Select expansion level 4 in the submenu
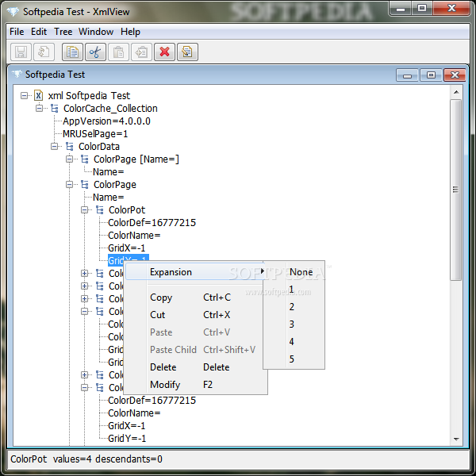 [294, 342]
